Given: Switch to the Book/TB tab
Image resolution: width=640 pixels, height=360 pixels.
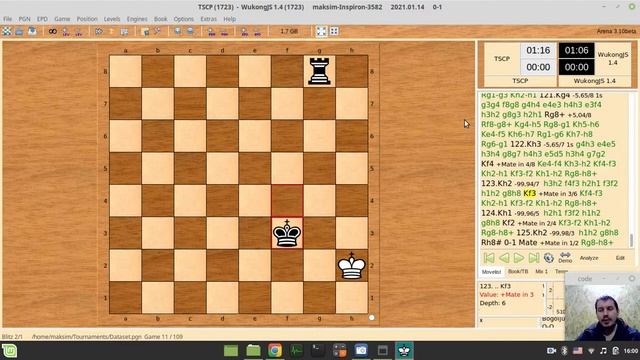Looking at the screenshot, I should coord(518,271).
